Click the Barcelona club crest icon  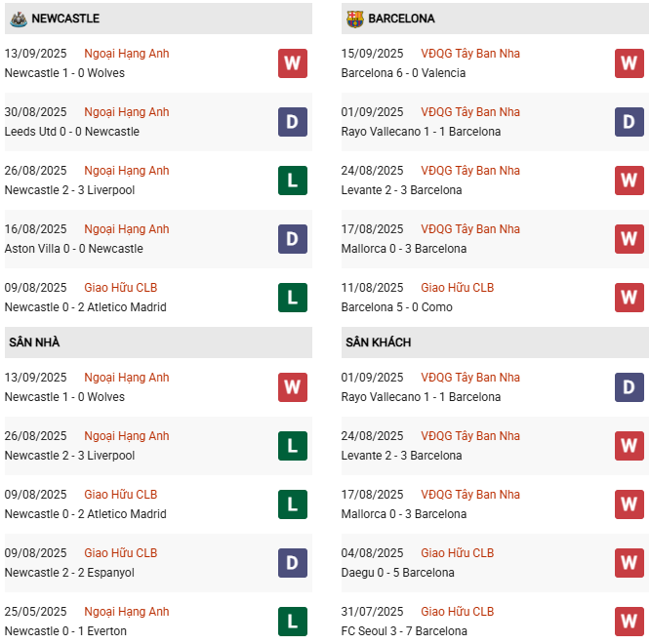pyautogui.click(x=354, y=19)
